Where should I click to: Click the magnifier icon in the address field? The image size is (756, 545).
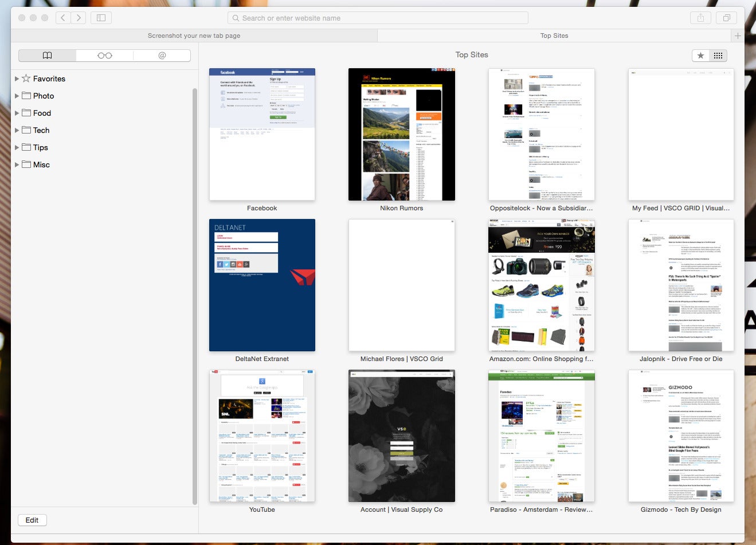click(x=236, y=18)
